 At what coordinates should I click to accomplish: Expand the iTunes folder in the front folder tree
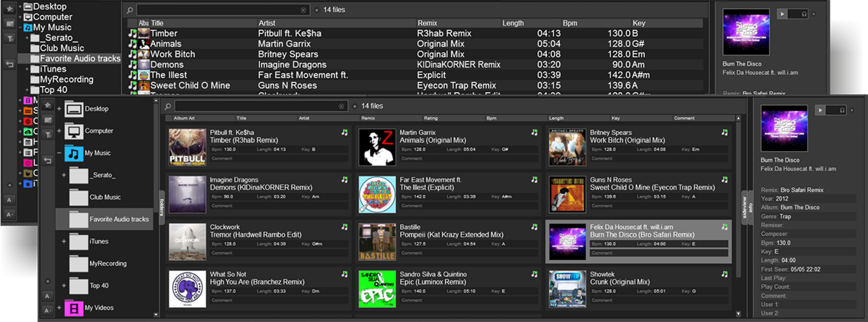pyautogui.click(x=64, y=242)
